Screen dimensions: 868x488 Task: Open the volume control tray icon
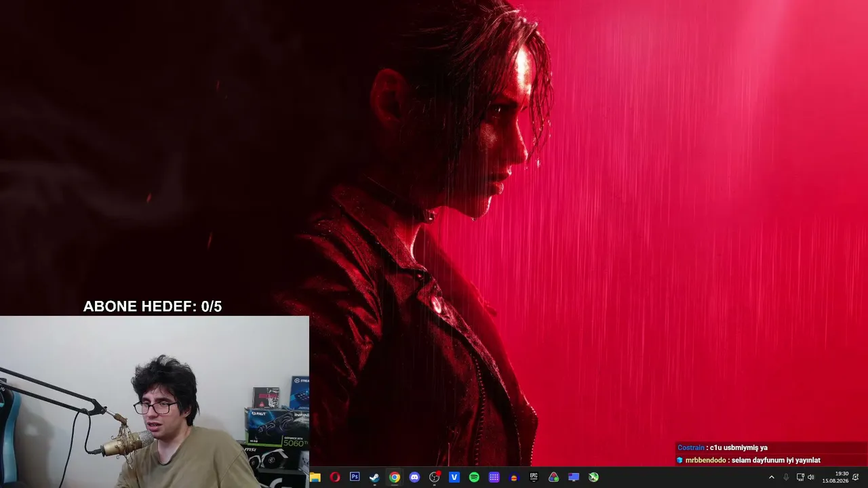811,477
